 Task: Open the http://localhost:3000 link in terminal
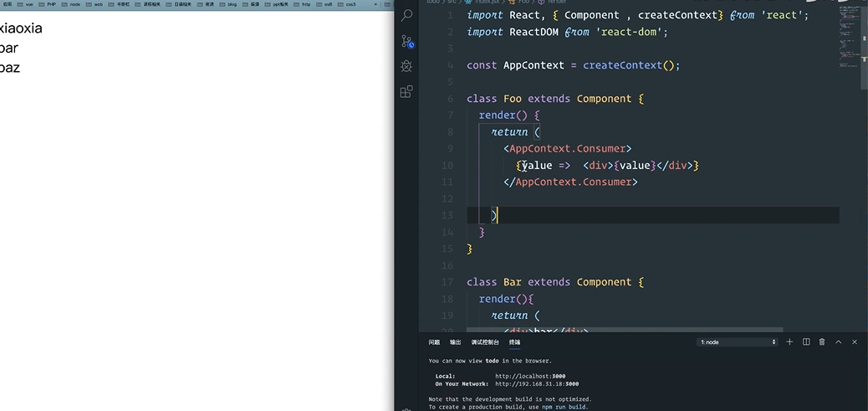pyautogui.click(x=530, y=376)
